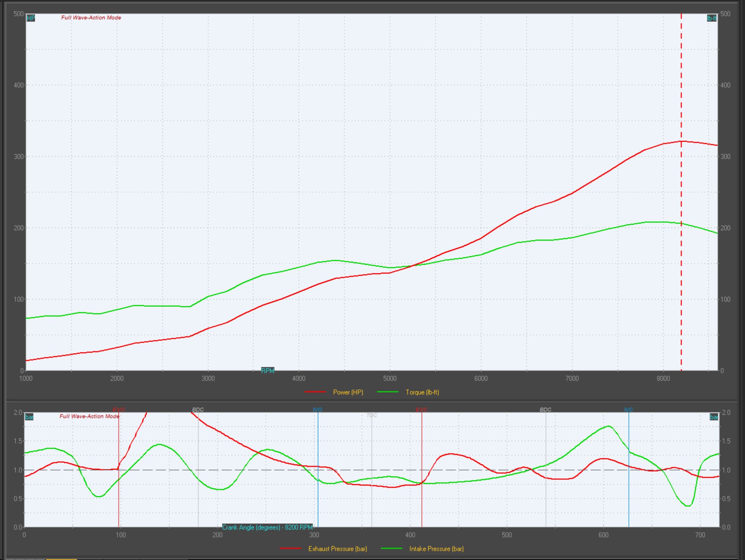
Task: Click the IVC valve event marker label
Action: (628, 410)
